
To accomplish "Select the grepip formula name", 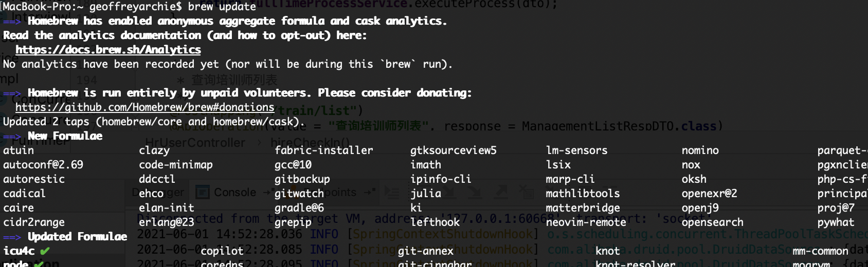I will click(293, 222).
